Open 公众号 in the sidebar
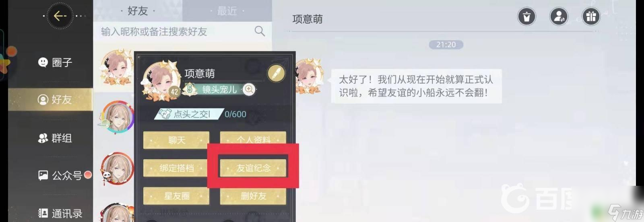This screenshot has width=644, height=222. 60,175
